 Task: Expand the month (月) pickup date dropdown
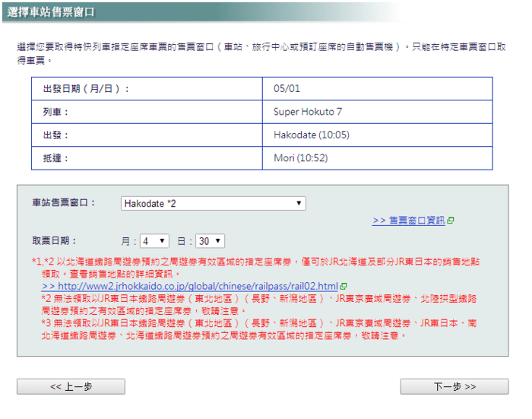[x=154, y=241]
